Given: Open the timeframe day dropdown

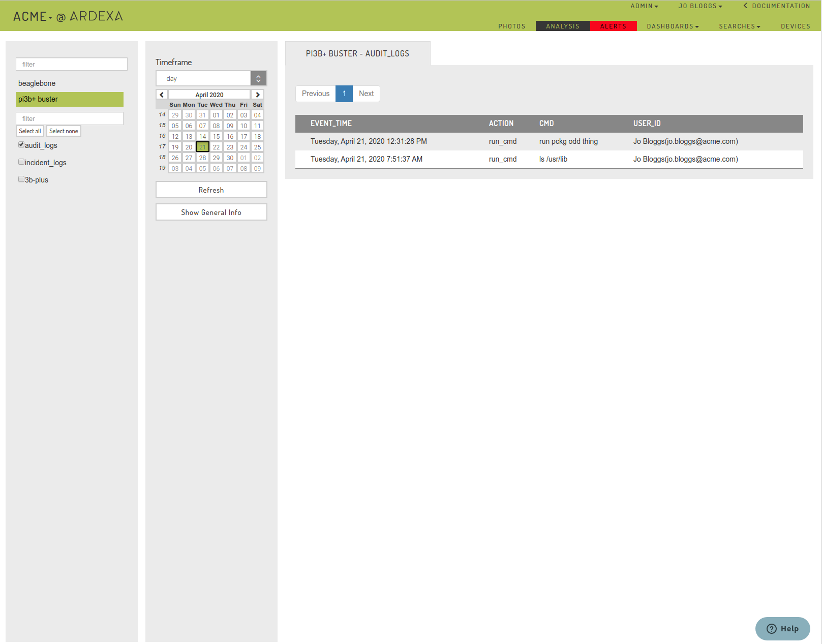Looking at the screenshot, I should tap(211, 78).
